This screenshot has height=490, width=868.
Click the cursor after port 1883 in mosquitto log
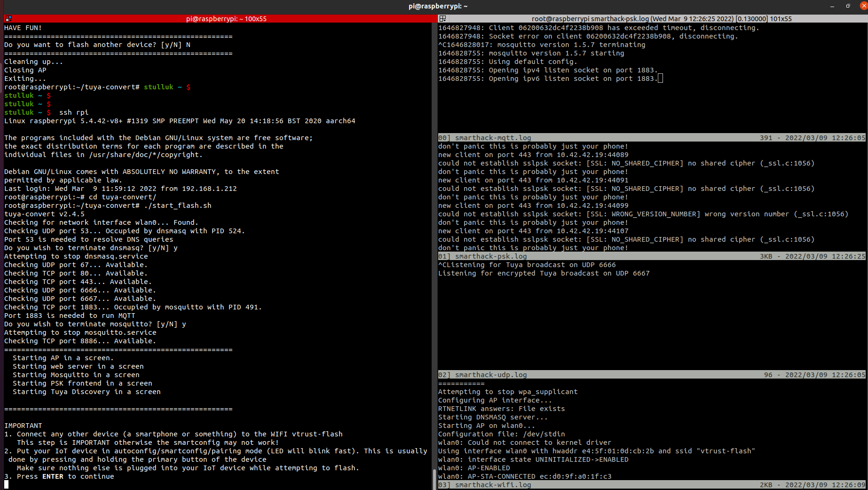(x=660, y=79)
